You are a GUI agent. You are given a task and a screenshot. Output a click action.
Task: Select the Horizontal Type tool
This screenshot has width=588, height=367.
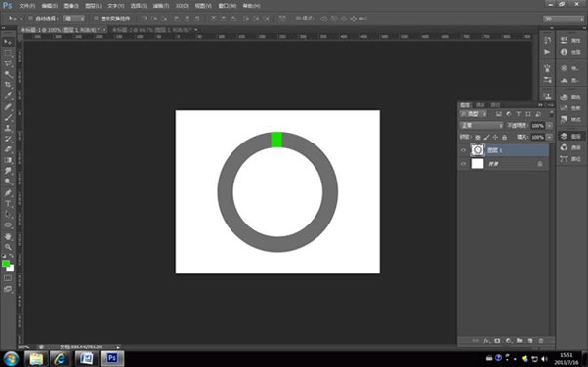point(8,204)
